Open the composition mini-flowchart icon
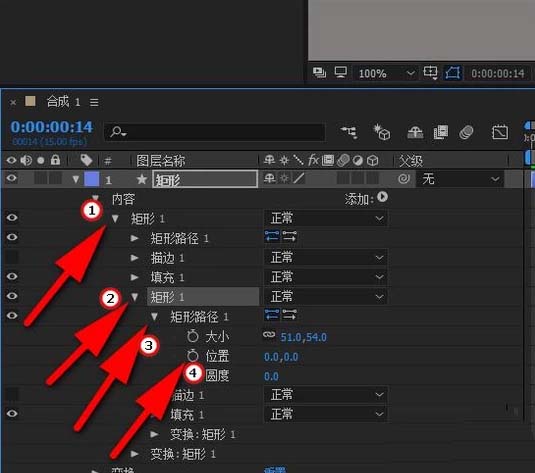The height and width of the screenshot is (473, 535). click(x=349, y=132)
